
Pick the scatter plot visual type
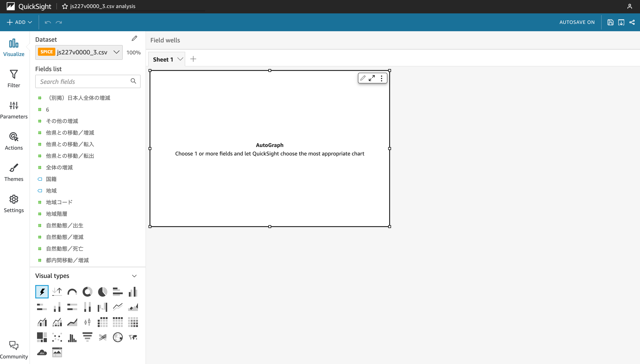coord(57,337)
